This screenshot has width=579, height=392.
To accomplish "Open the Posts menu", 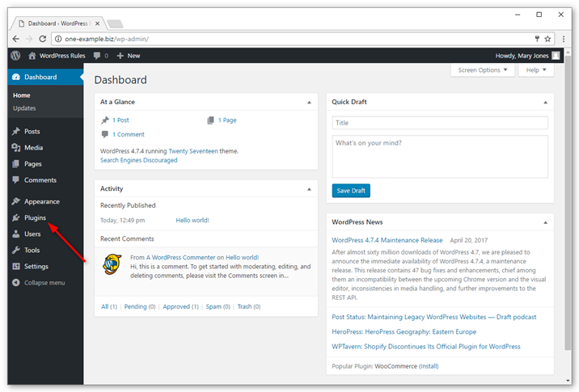I will click(32, 132).
